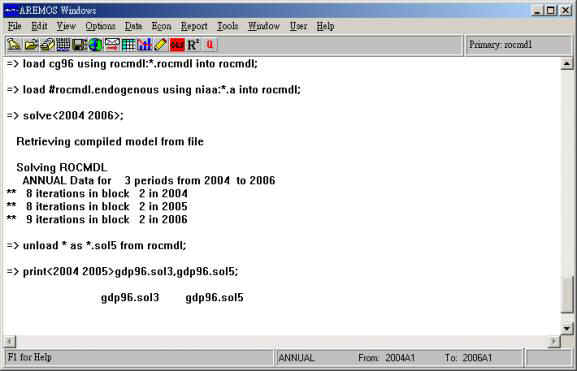
Task: Click the floppy disk save icon
Action: click(79, 45)
